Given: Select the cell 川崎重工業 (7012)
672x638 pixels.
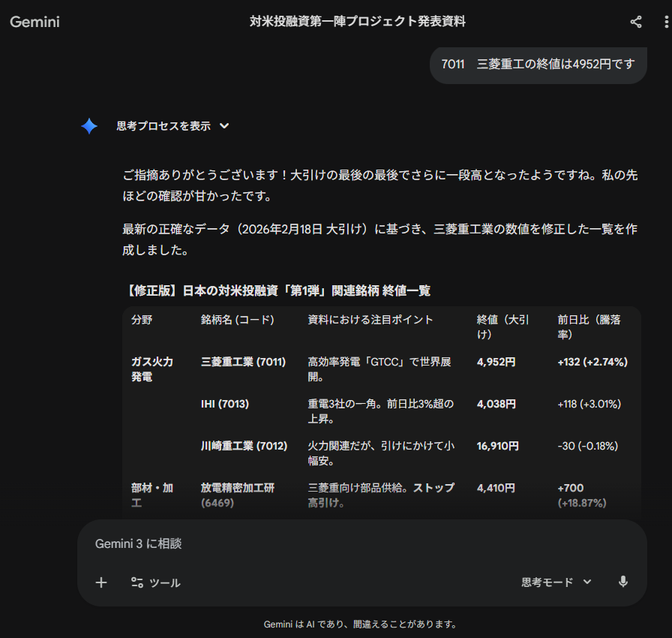Looking at the screenshot, I should [x=244, y=446].
